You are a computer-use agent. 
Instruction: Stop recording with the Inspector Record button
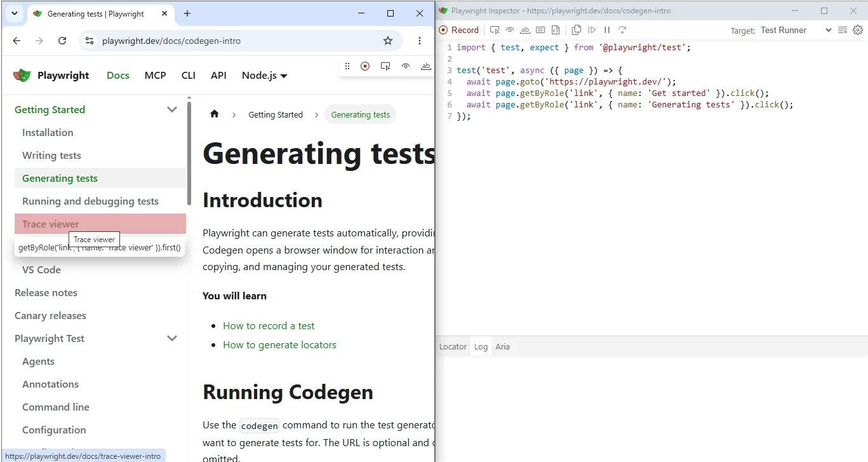458,30
